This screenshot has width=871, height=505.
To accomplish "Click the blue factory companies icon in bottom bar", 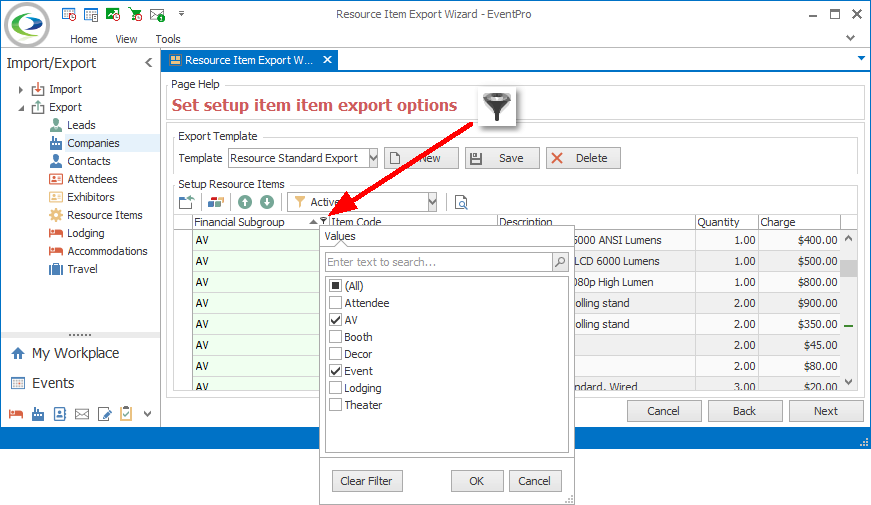I will pyautogui.click(x=38, y=414).
